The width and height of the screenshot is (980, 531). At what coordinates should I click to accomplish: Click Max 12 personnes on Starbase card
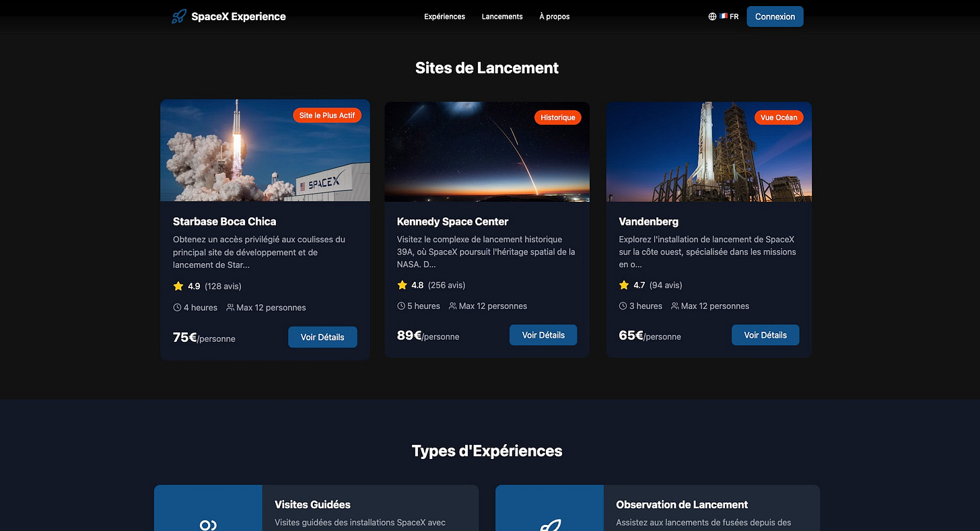point(271,308)
